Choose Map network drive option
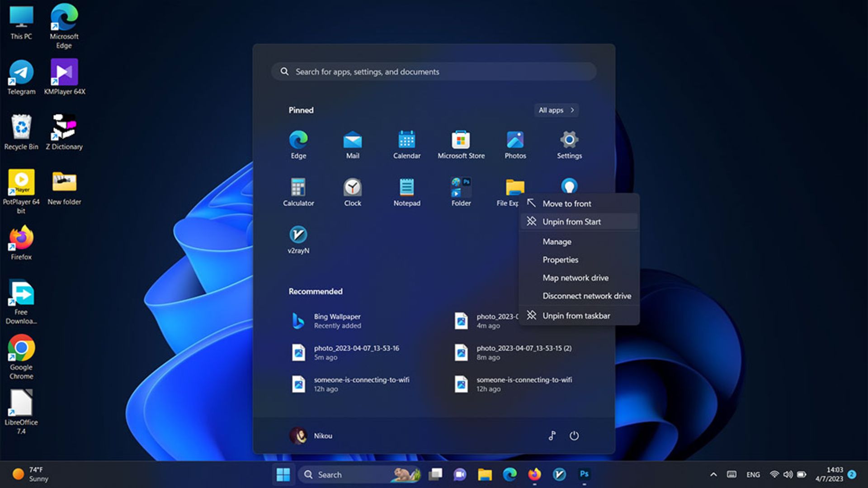868x488 pixels. click(575, 278)
